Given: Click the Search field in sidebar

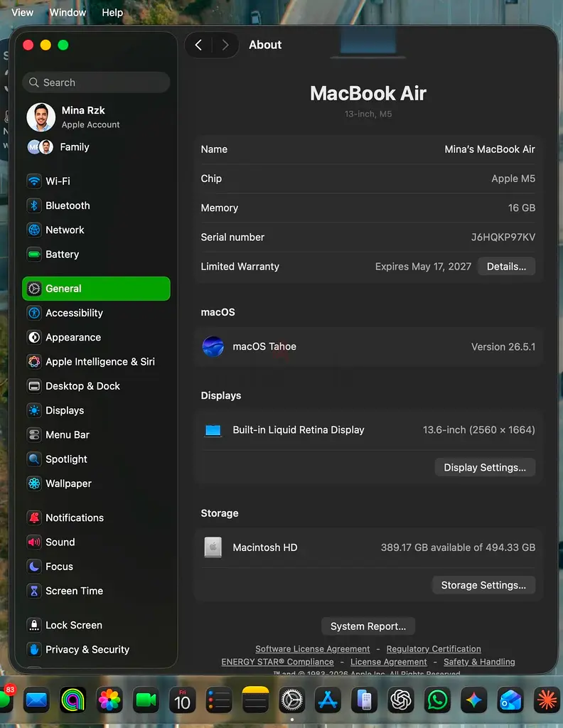Looking at the screenshot, I should pos(96,82).
